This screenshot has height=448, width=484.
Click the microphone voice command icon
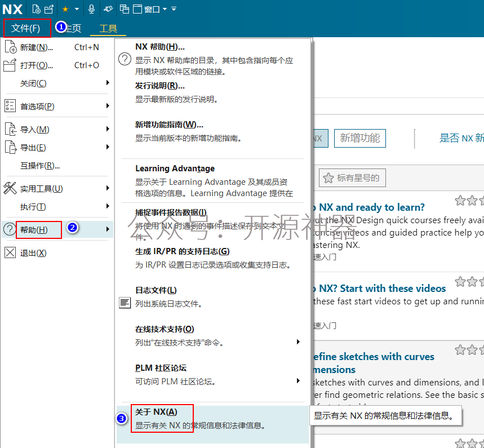tap(91, 9)
